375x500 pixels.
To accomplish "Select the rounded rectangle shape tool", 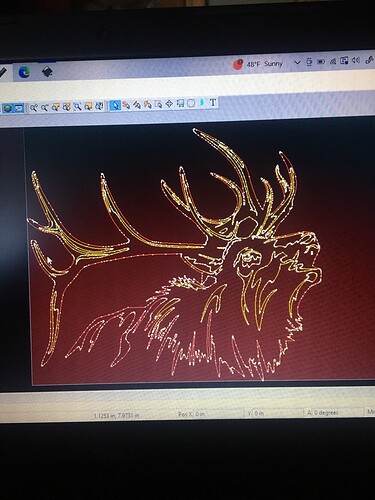I will 191,103.
